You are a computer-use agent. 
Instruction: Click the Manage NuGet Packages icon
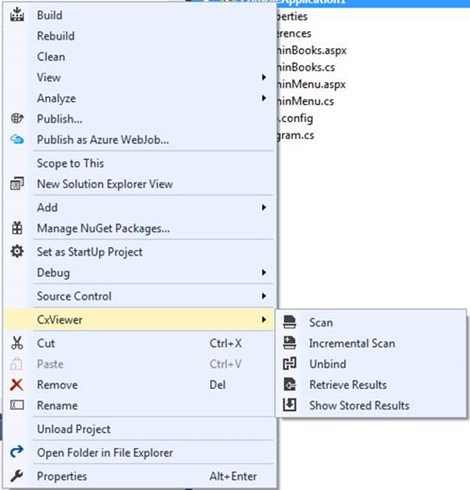(17, 228)
